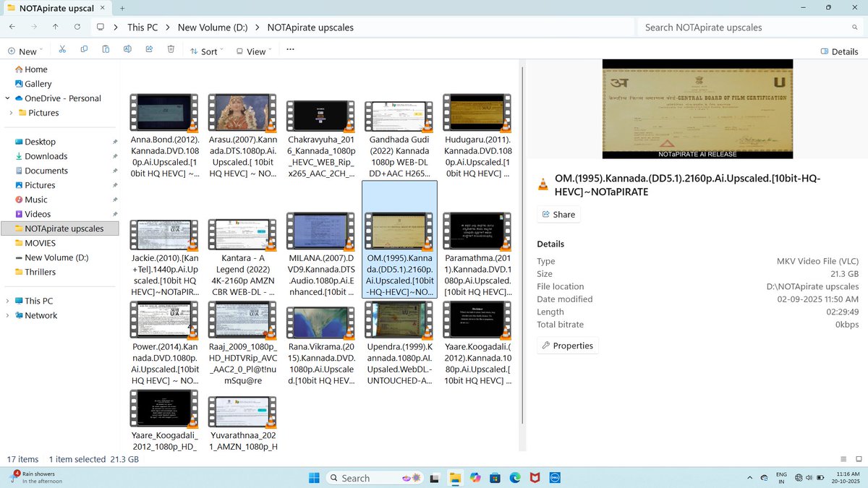868x488 pixels.
Task: Toggle the Details pane button
Action: click(x=840, y=51)
